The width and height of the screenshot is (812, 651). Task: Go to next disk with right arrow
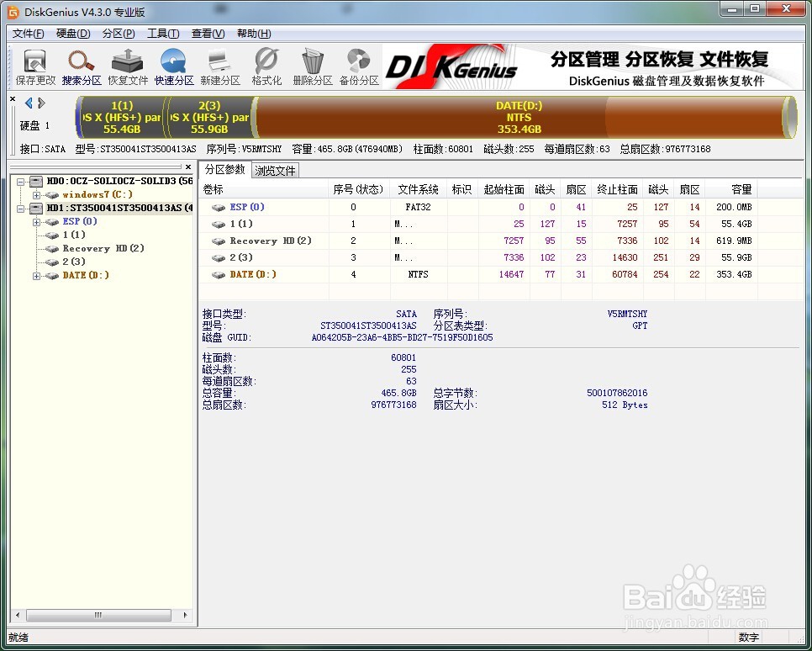coord(41,103)
